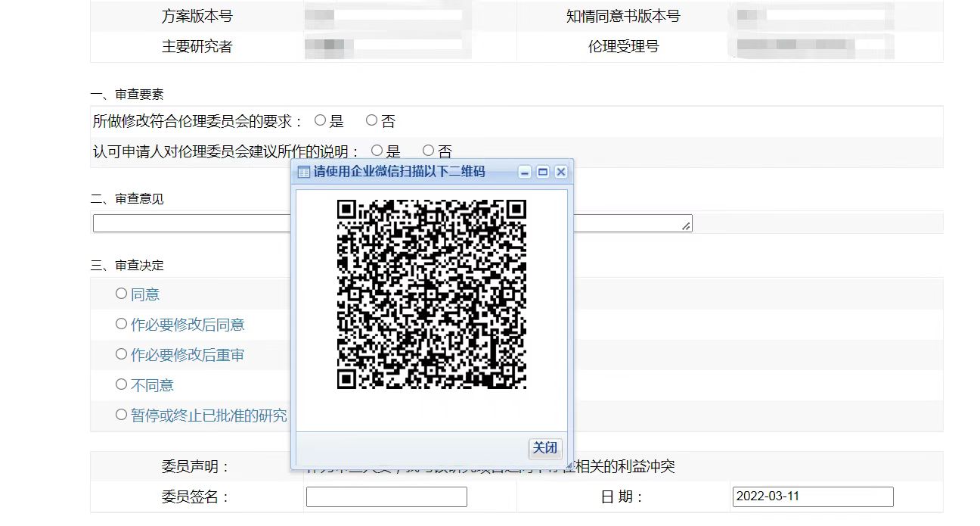Click the 一、审查要素 section heading

tap(127, 95)
